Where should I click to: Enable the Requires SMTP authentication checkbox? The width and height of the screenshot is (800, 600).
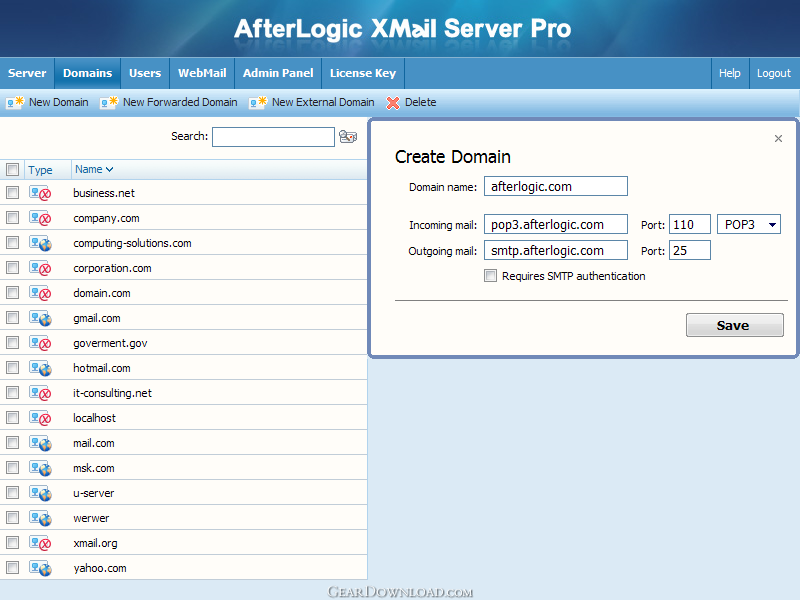tap(491, 275)
